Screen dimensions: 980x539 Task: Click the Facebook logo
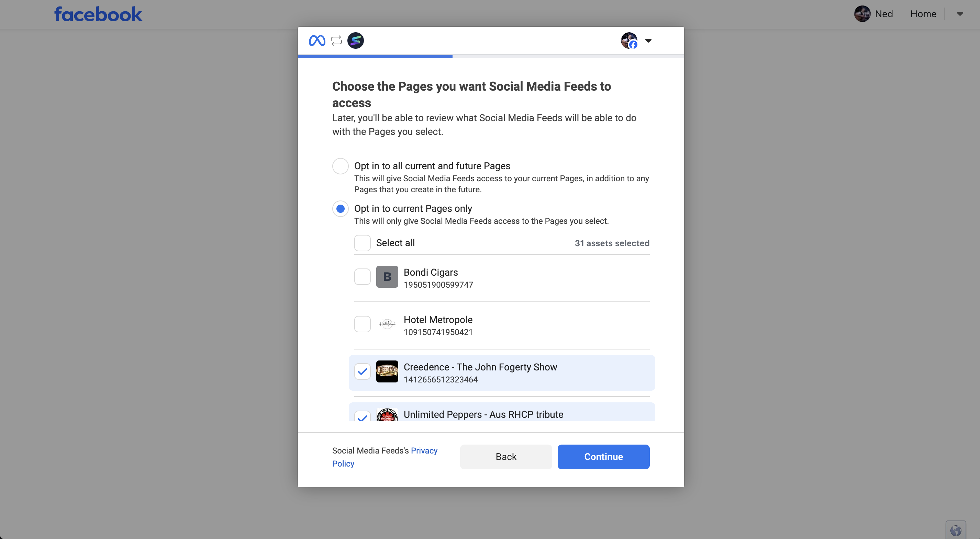tap(98, 14)
